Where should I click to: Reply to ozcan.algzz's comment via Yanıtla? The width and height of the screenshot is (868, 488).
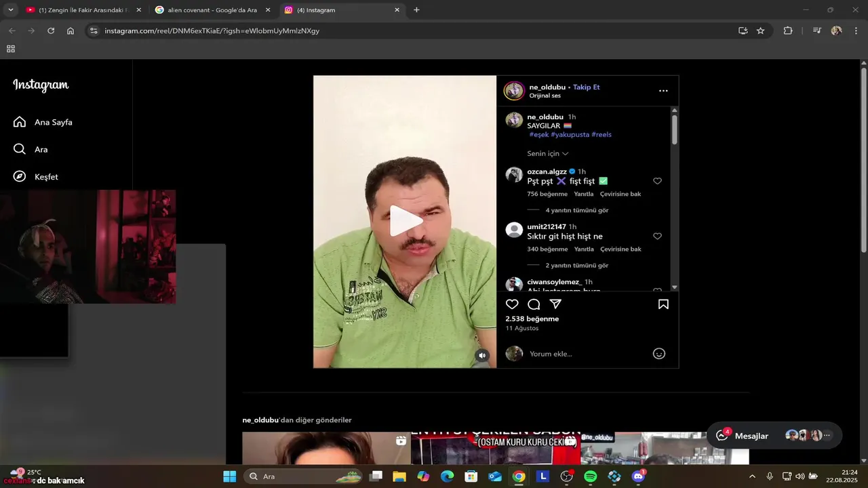(x=584, y=194)
